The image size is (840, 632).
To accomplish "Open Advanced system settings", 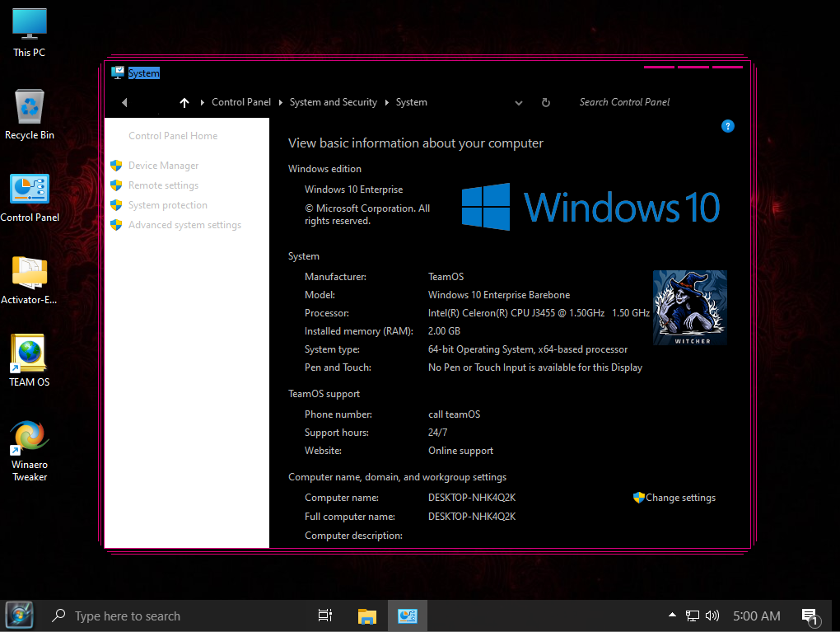I will [x=184, y=225].
